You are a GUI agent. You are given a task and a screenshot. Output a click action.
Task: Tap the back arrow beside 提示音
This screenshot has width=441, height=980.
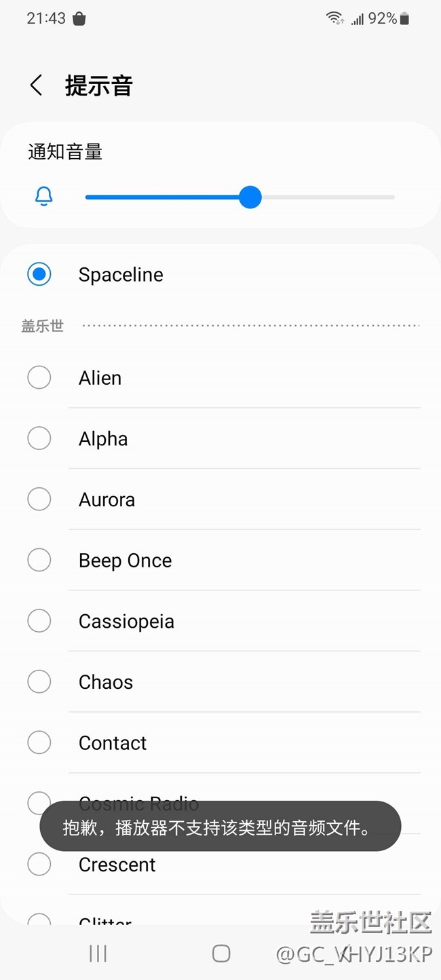(x=37, y=86)
